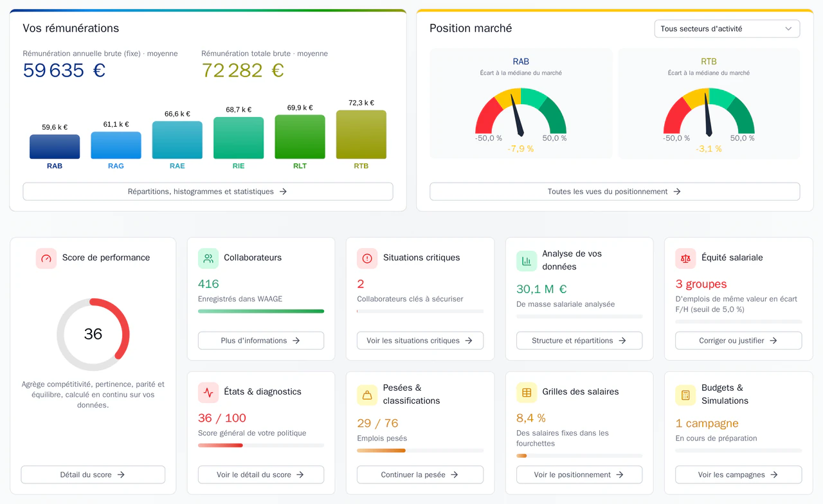Click Voir les campagnes button
The height and width of the screenshot is (504, 823).
[739, 474]
